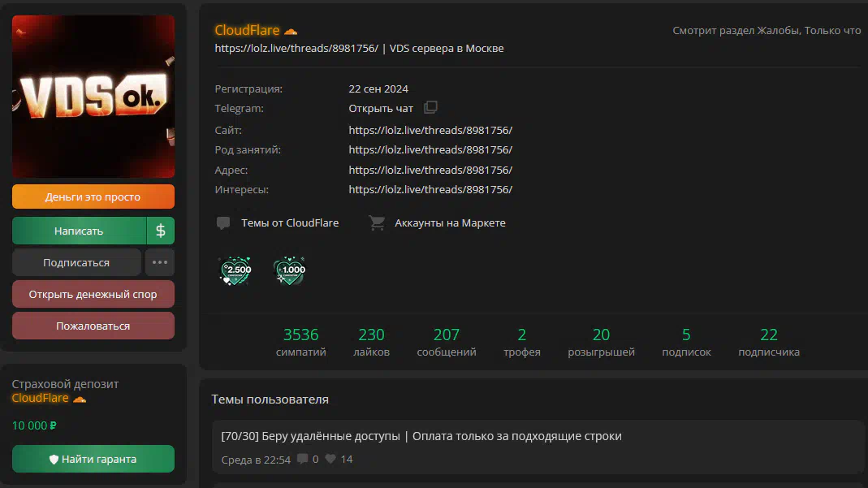Click the 'Найти гаранта' button
Viewport: 868px width, 488px height.
pos(93,459)
